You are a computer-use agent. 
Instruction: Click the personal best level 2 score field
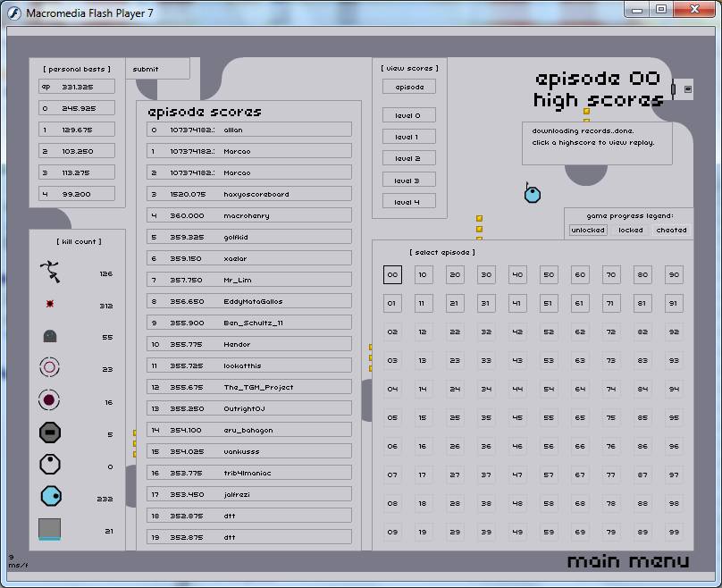pyautogui.click(x=77, y=151)
